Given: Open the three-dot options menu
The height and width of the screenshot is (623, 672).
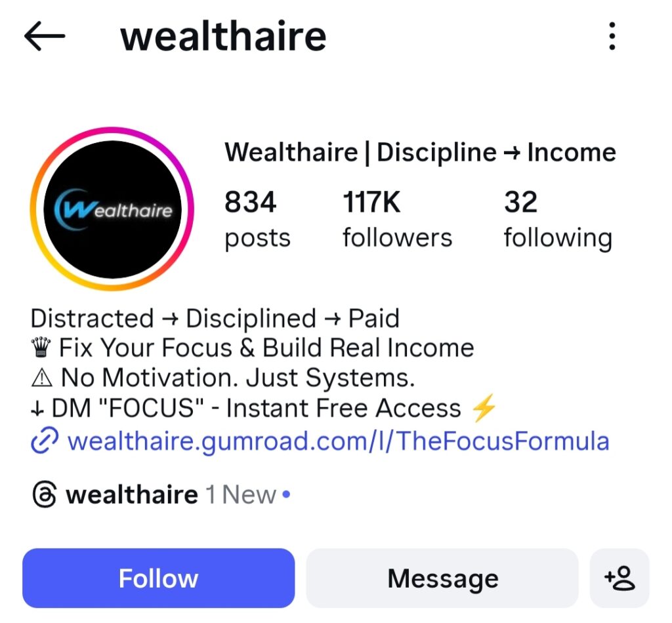Looking at the screenshot, I should pyautogui.click(x=612, y=36).
